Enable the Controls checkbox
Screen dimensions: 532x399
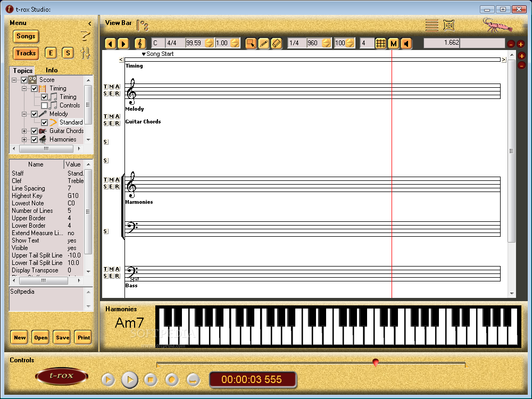(45, 105)
